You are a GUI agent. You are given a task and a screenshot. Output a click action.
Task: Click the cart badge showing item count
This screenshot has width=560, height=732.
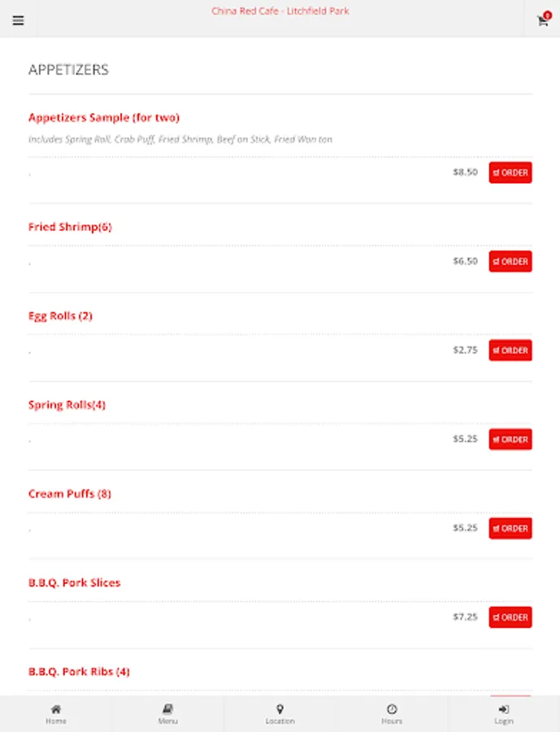pyautogui.click(x=547, y=14)
